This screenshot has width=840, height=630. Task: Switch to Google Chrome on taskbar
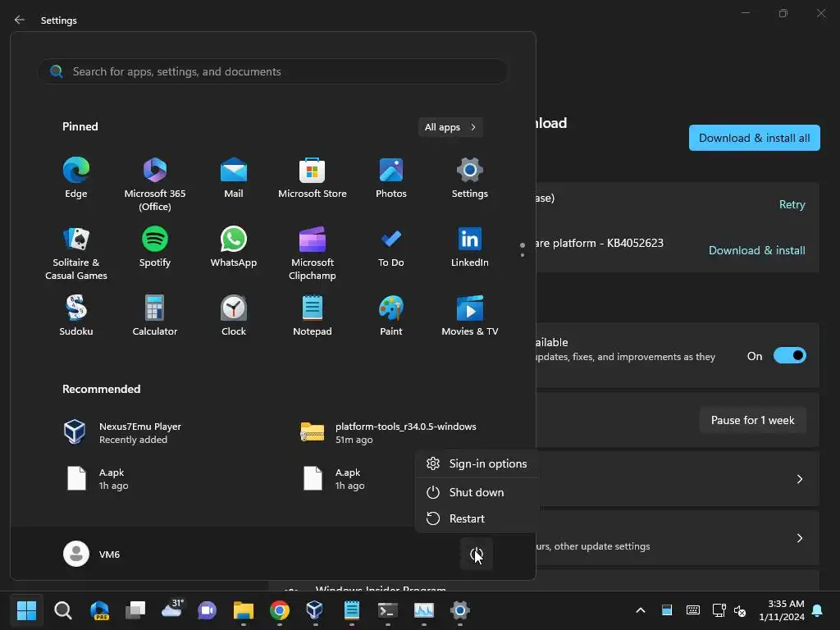point(280,609)
